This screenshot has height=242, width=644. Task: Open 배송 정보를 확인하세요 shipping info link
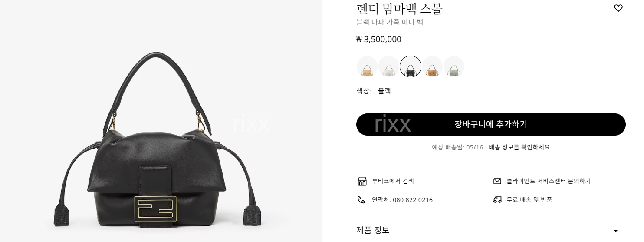click(x=519, y=147)
